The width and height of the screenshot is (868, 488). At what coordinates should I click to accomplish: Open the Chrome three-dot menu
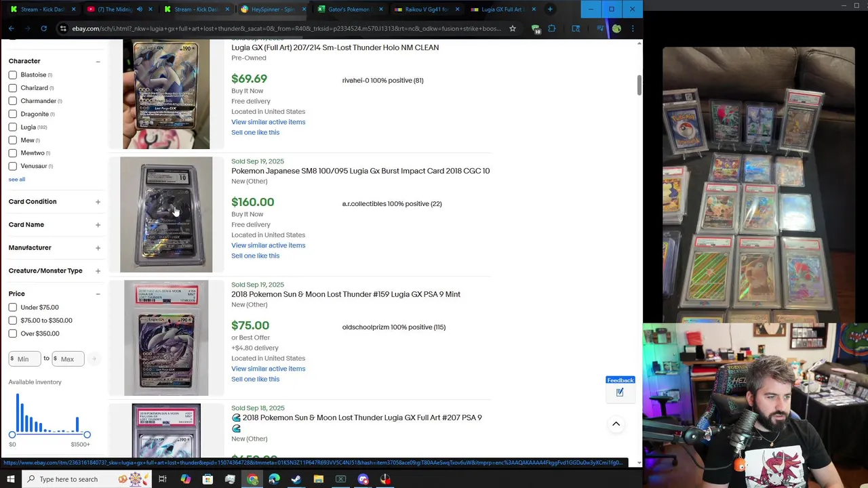coord(633,28)
